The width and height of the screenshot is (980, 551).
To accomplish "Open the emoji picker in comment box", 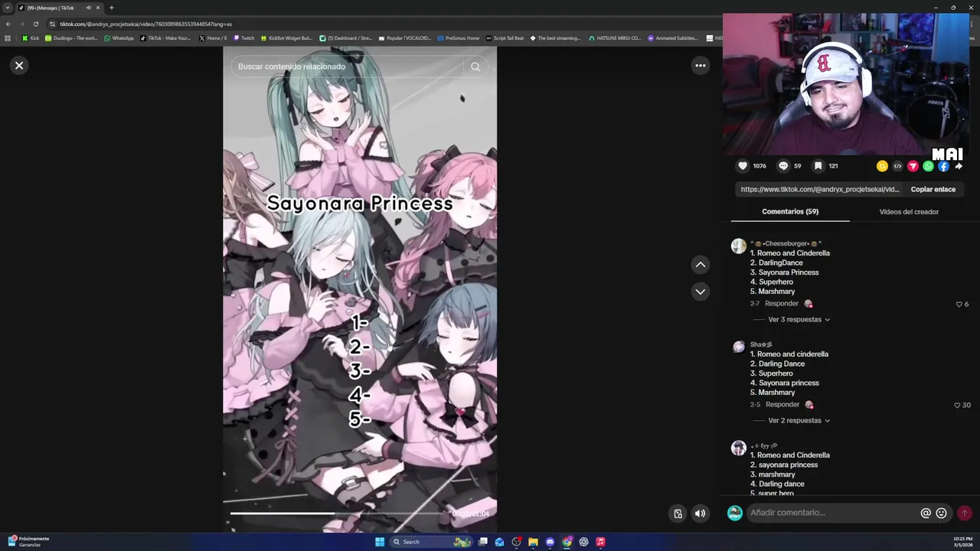I will coord(941,514).
